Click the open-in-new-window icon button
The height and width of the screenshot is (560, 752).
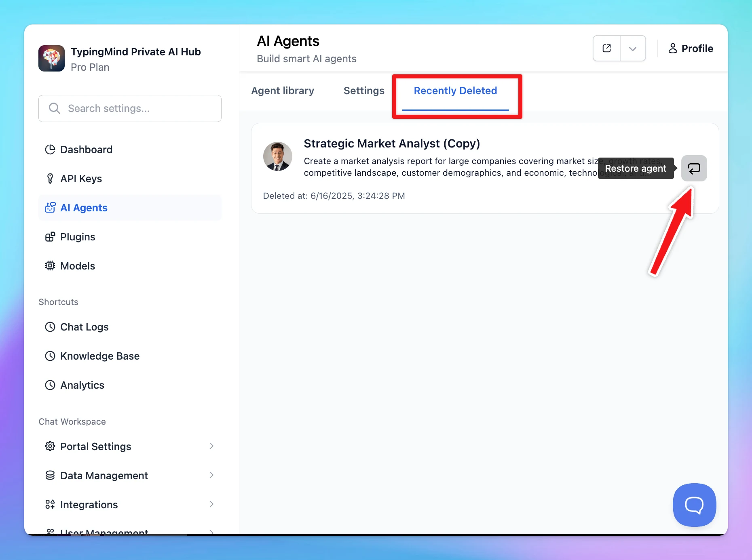click(x=606, y=48)
